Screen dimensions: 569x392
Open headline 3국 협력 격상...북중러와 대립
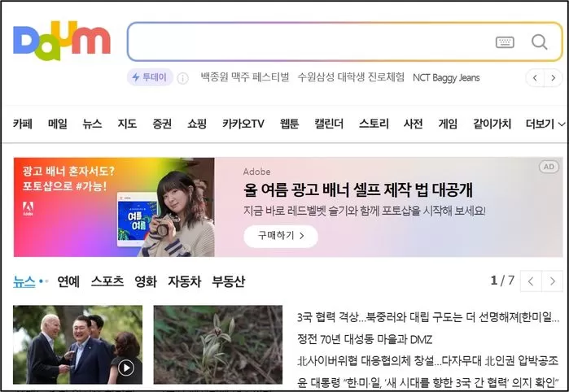pyautogui.click(x=428, y=318)
